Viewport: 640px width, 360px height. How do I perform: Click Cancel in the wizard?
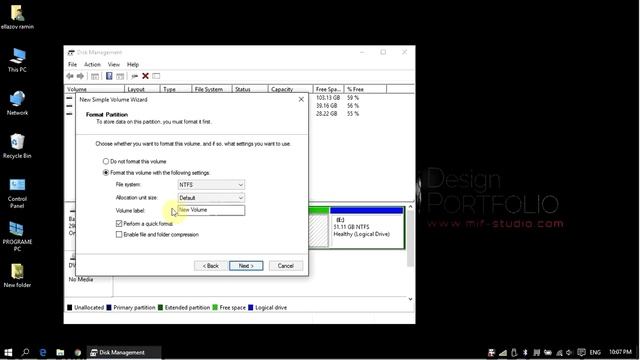pos(286,266)
